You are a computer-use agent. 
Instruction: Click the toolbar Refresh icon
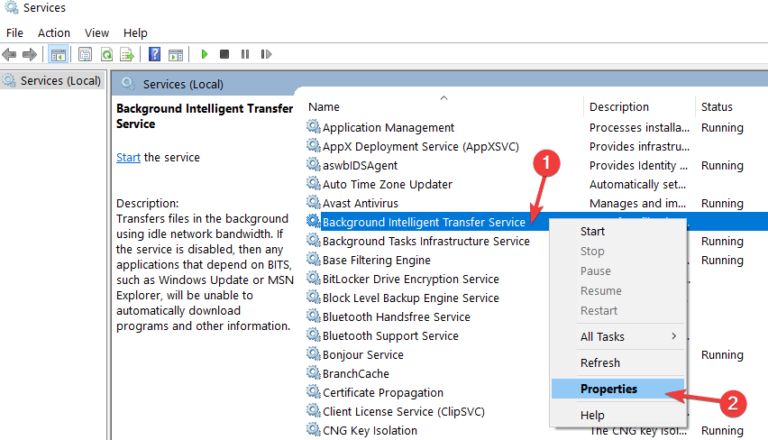(x=106, y=54)
